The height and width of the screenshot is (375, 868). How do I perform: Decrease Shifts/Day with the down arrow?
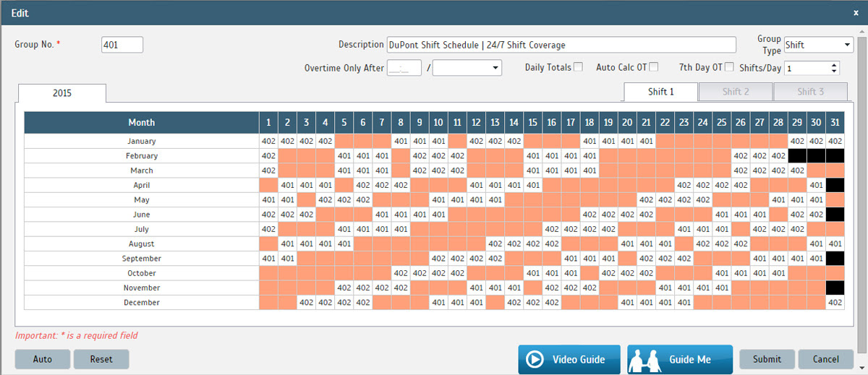coord(834,72)
